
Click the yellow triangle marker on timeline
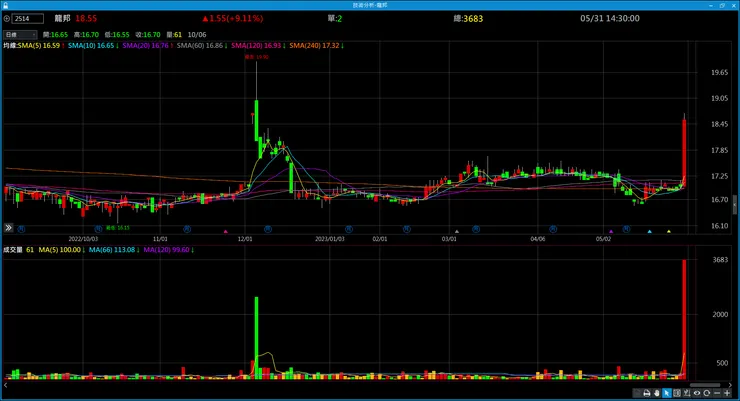coord(669,231)
